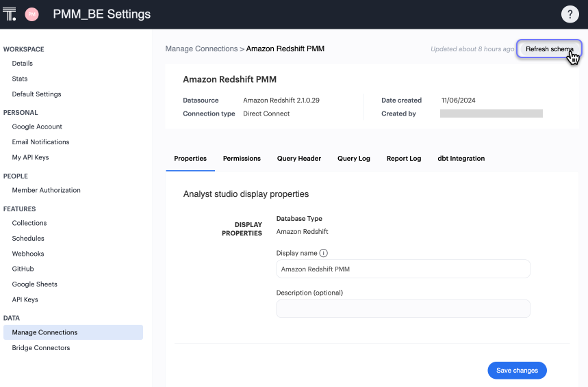Go to Member Authorization settings

[46, 190]
